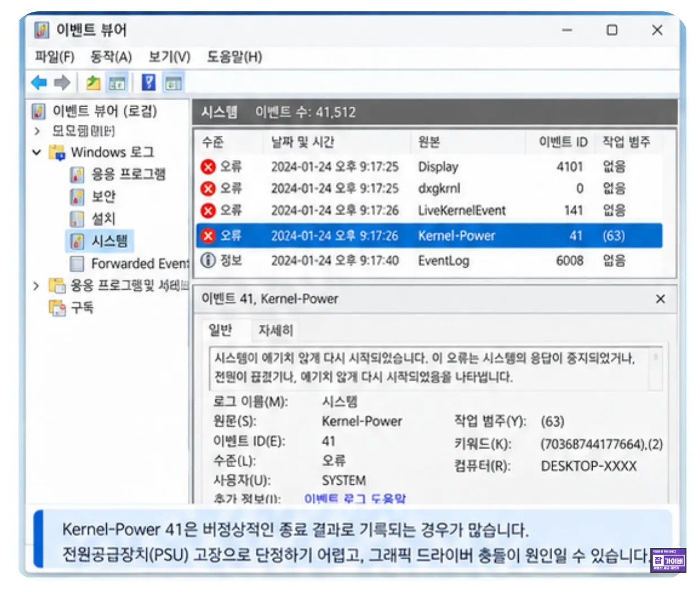Select the dxgkrnl error event row
Viewport: 700px width, 592px height.
pyautogui.click(x=429, y=188)
